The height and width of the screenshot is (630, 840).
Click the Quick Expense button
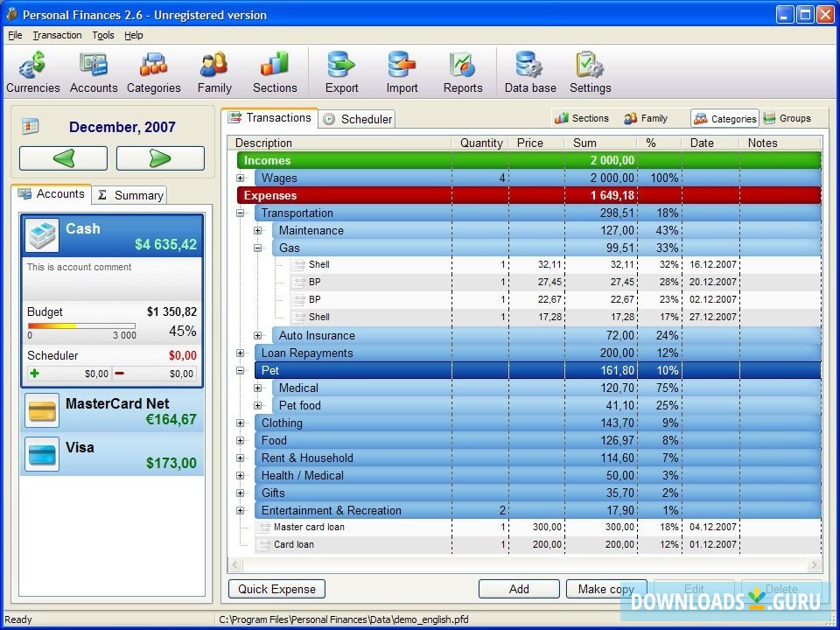click(276, 589)
